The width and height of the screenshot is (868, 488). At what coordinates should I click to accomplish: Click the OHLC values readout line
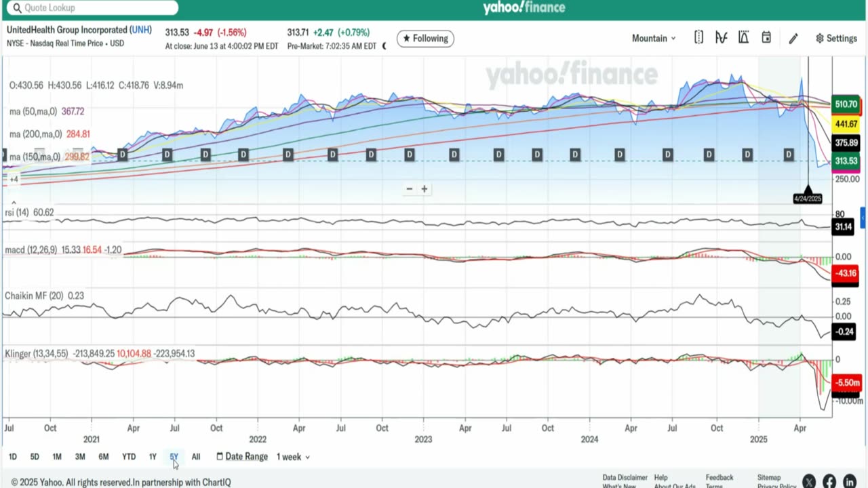96,85
